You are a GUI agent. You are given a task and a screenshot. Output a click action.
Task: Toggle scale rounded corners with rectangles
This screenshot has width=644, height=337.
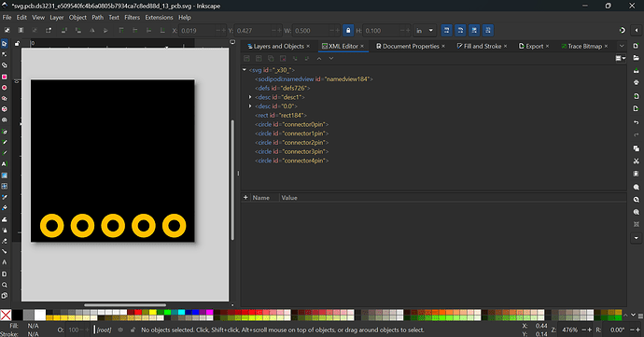(460, 31)
